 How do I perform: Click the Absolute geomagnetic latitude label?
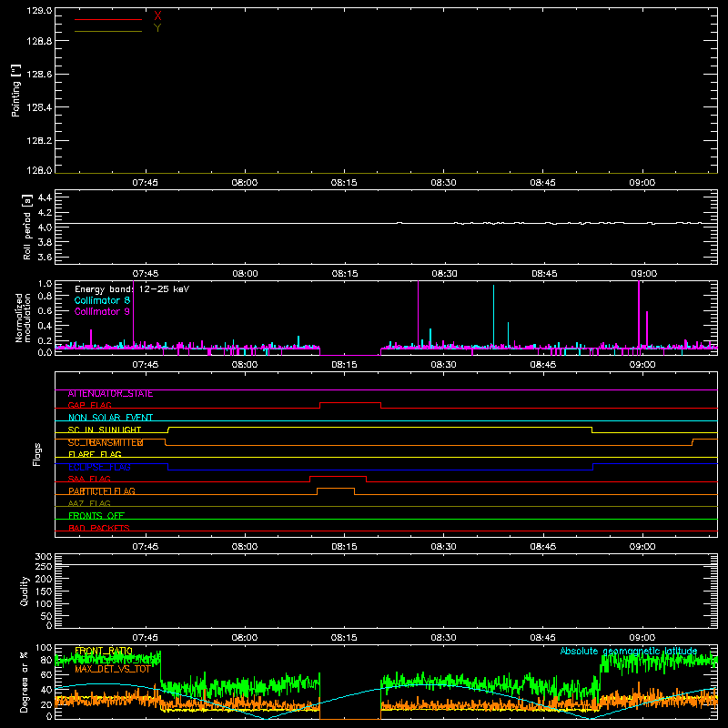click(629, 651)
